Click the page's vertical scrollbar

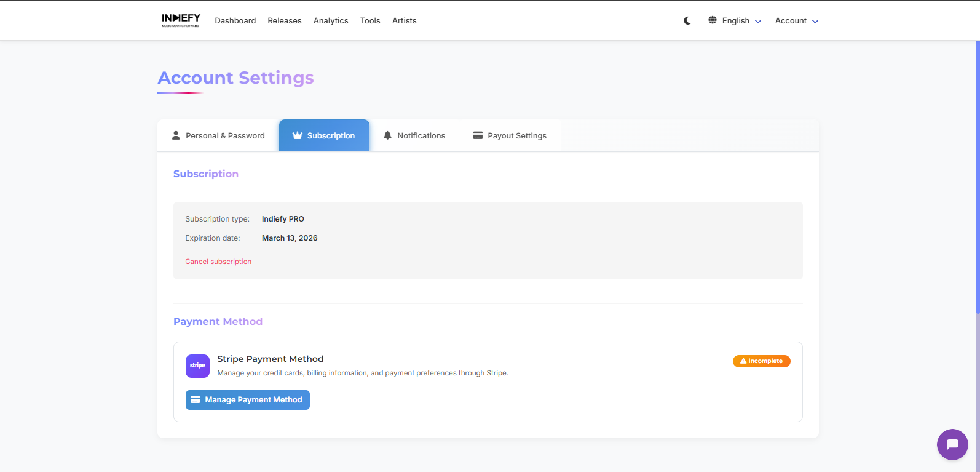978,185
